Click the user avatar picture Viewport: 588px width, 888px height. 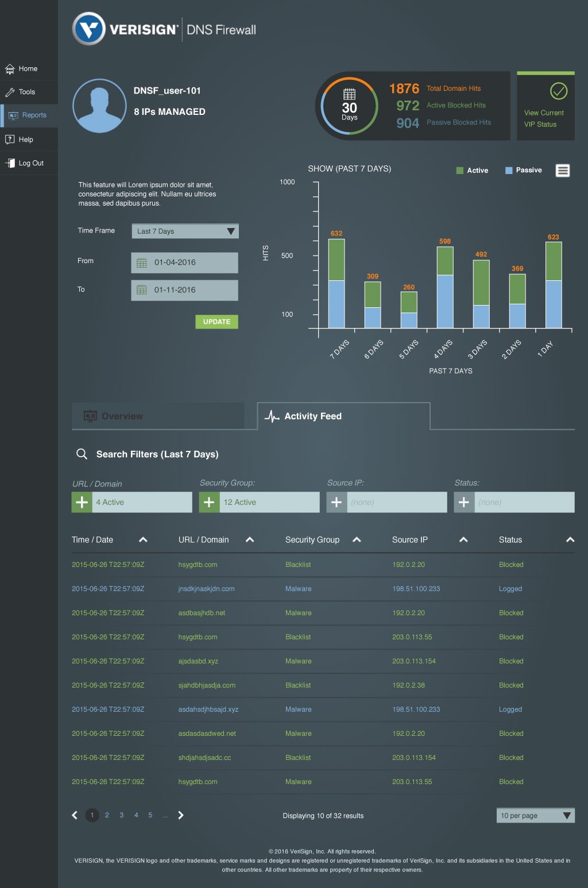pos(99,106)
